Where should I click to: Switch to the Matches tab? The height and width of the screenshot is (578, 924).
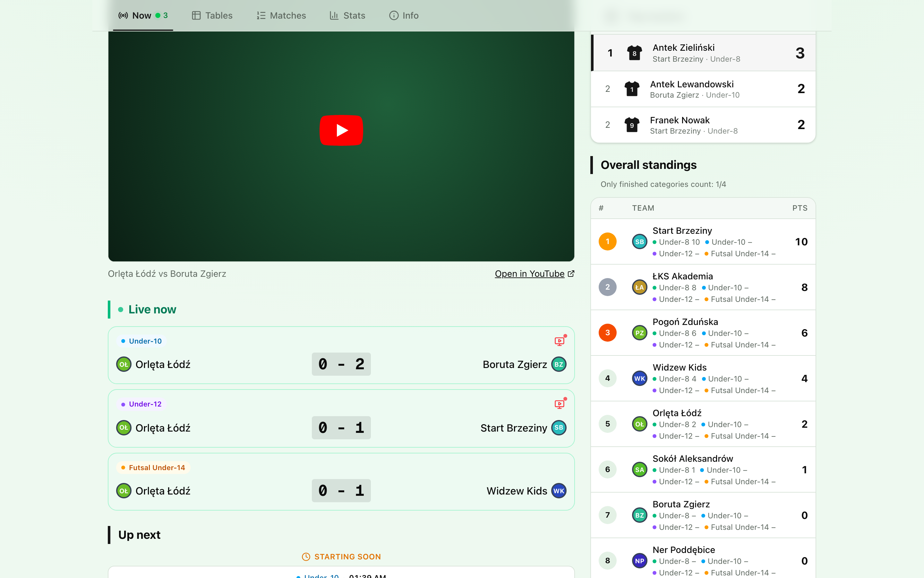281,16
